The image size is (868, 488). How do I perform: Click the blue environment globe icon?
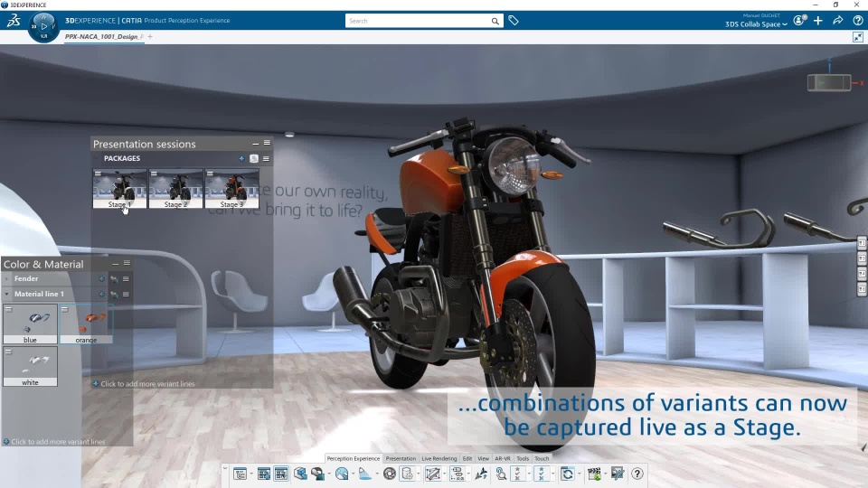[x=342, y=474]
